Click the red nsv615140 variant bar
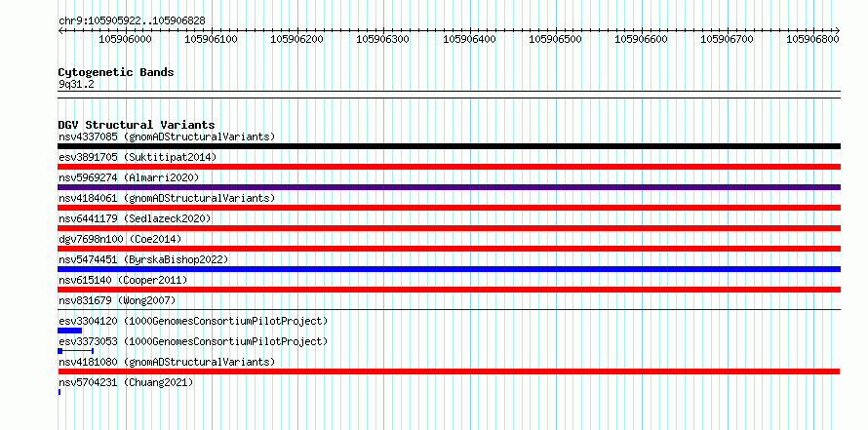Viewport: 868px width, 430px height. [x=449, y=290]
